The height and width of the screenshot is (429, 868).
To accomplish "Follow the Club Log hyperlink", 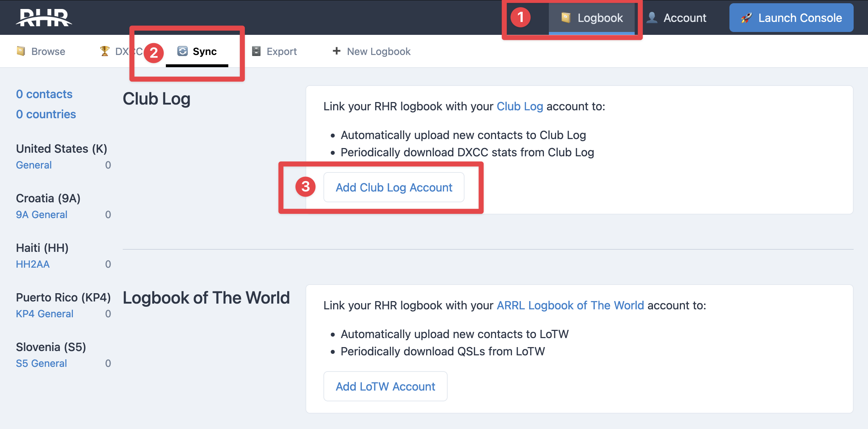I will pos(519,106).
